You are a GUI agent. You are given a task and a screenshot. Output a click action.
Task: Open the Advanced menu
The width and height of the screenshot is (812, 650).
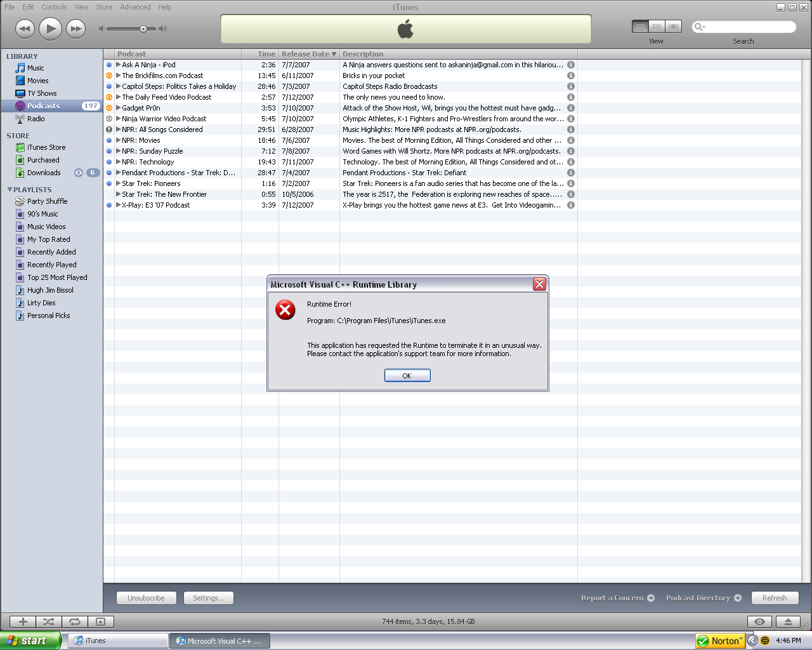[135, 7]
